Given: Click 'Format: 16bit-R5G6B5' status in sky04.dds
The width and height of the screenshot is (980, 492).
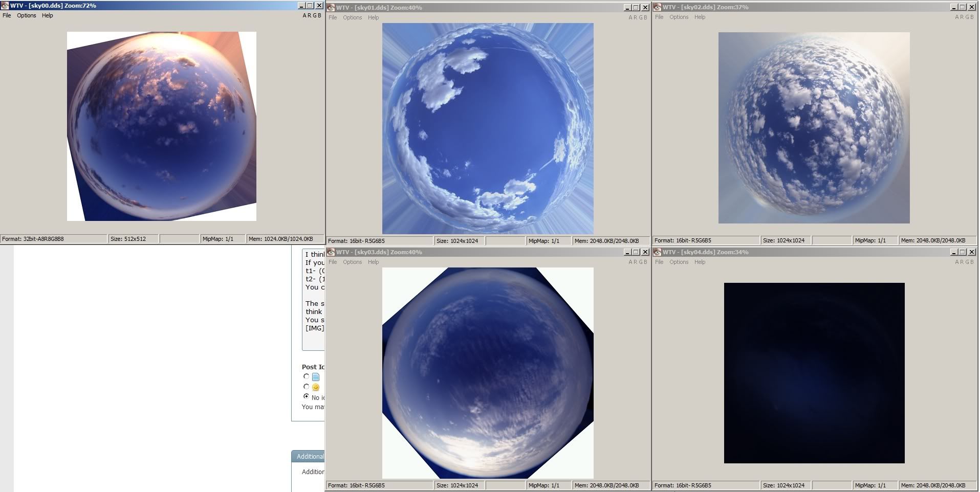Looking at the screenshot, I should [706, 485].
